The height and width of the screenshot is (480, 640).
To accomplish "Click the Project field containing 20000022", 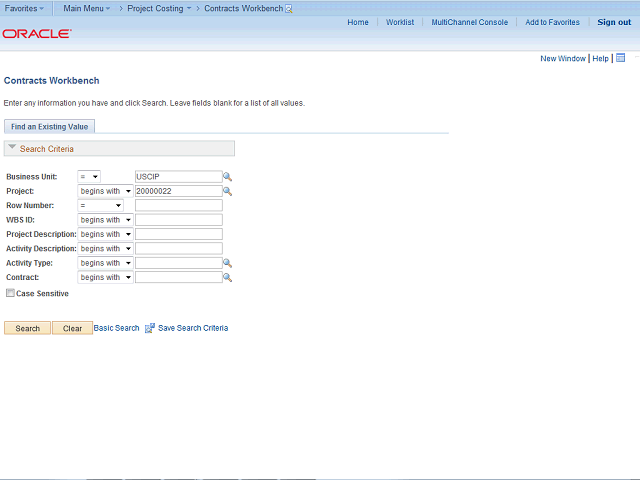I will pyautogui.click(x=179, y=191).
